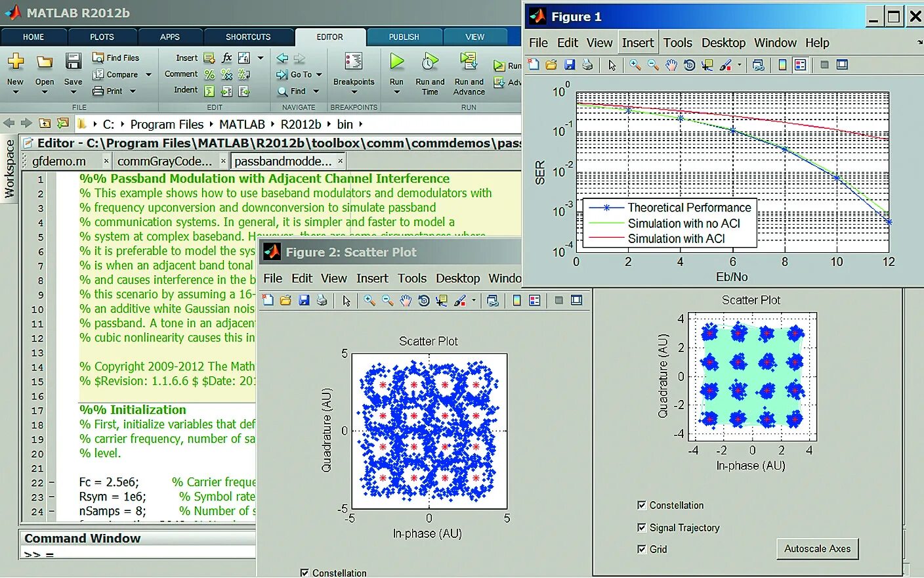Select Data Cursor tool in Figure 1 toolbar

click(707, 64)
